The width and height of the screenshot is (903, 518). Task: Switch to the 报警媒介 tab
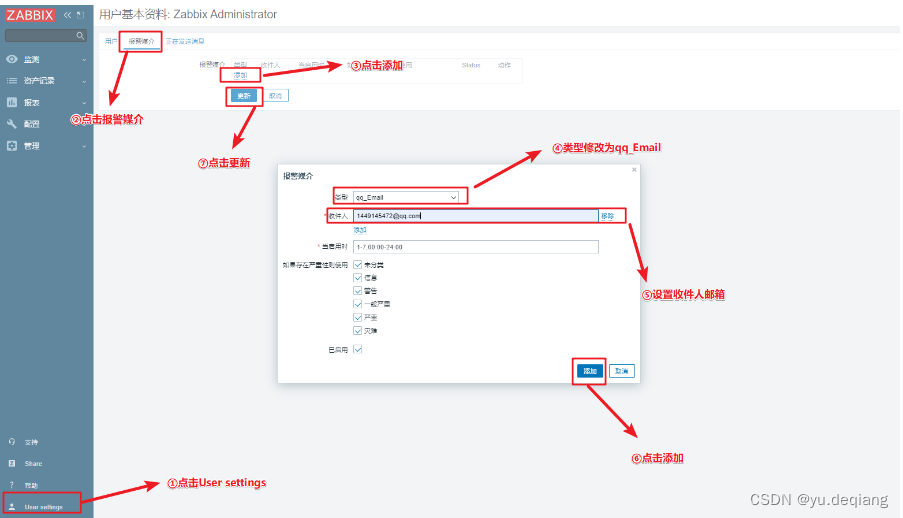141,41
